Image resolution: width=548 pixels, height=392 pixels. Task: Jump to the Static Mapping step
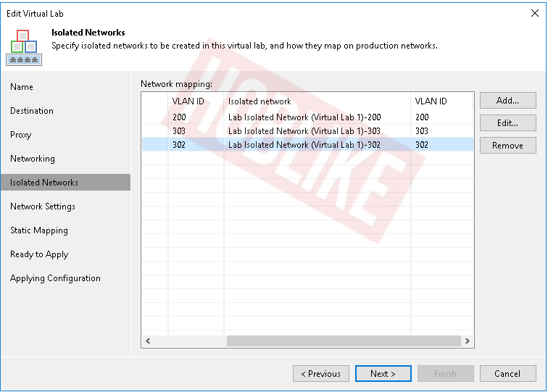[x=39, y=230]
